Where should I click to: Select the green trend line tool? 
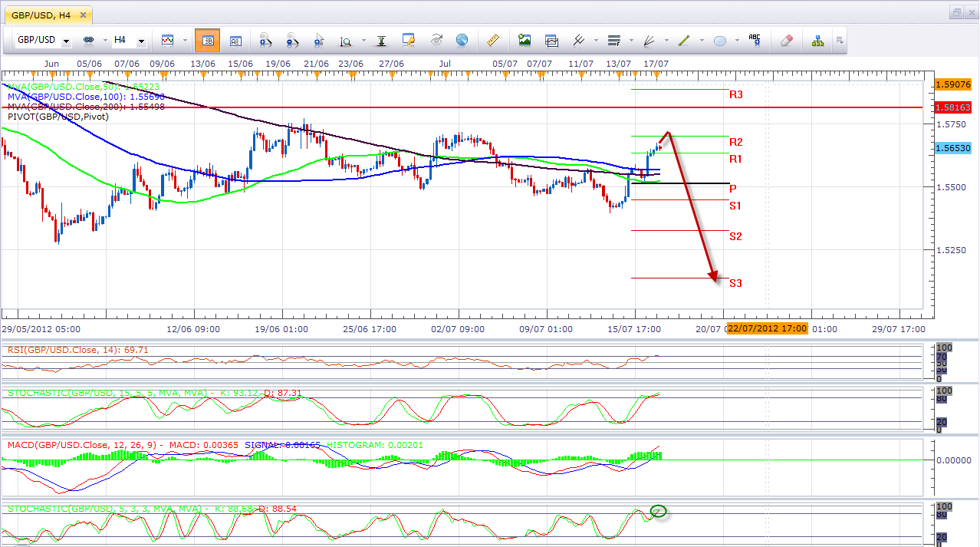point(684,40)
